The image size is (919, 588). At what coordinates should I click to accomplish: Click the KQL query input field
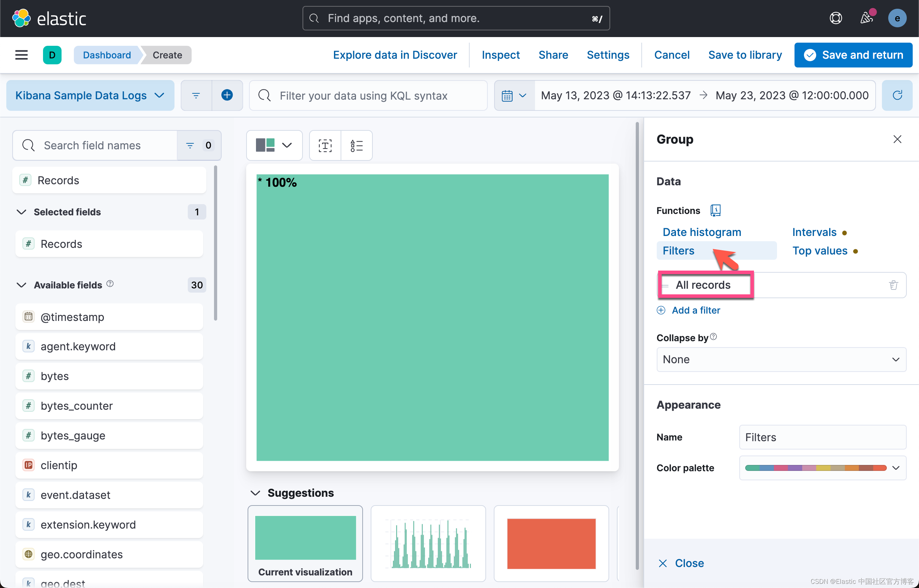[368, 95]
